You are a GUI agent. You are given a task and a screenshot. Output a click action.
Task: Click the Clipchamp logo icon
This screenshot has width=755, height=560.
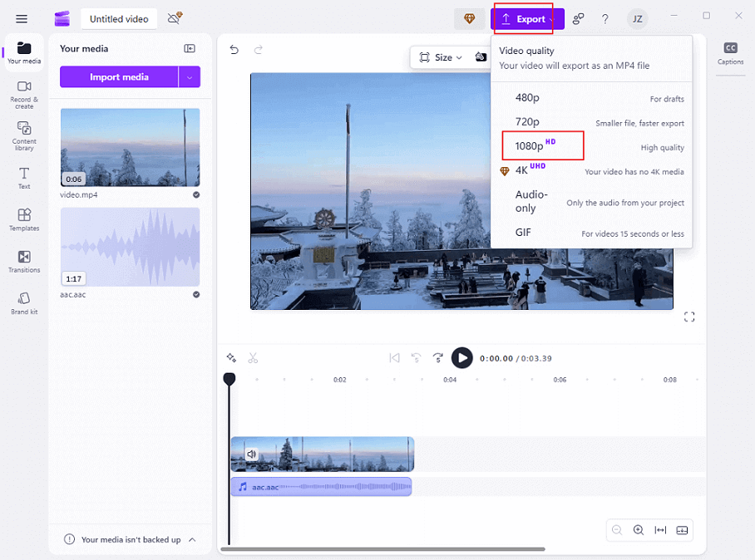click(62, 19)
